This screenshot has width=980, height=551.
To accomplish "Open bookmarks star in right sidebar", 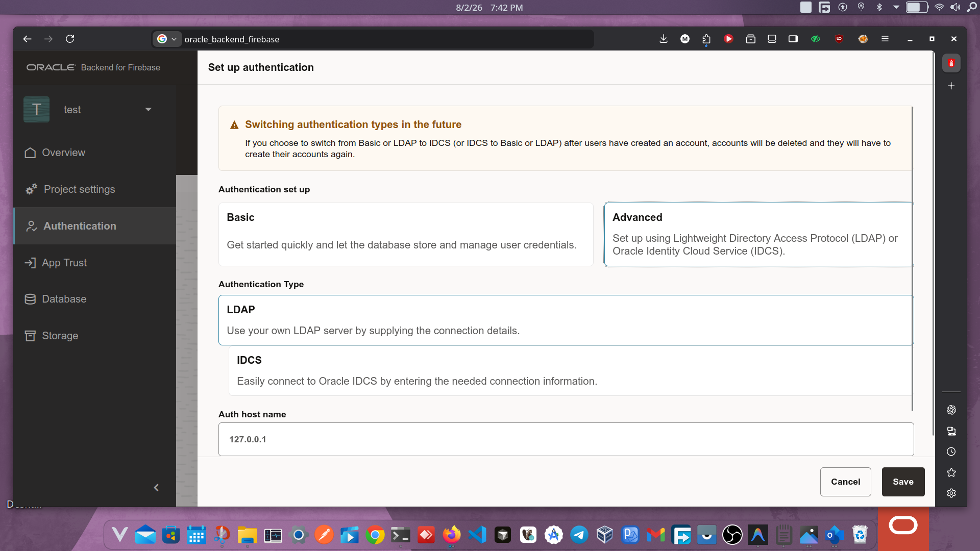I will click(x=951, y=472).
